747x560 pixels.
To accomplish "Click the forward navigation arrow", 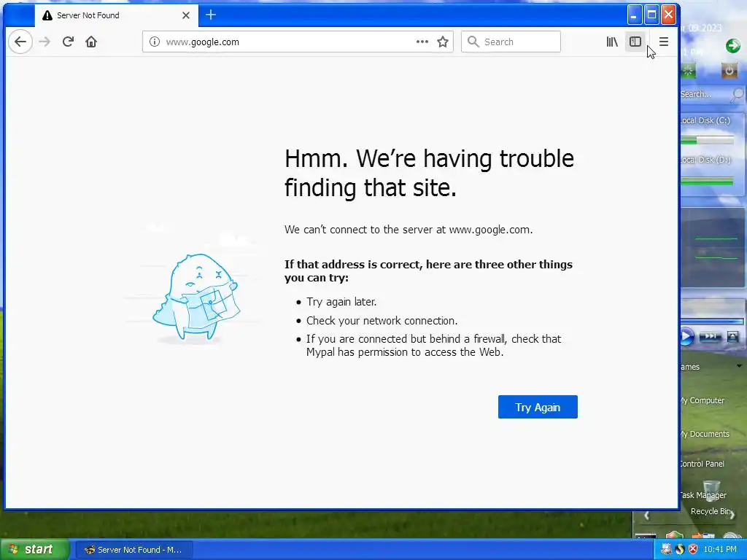I will click(44, 42).
